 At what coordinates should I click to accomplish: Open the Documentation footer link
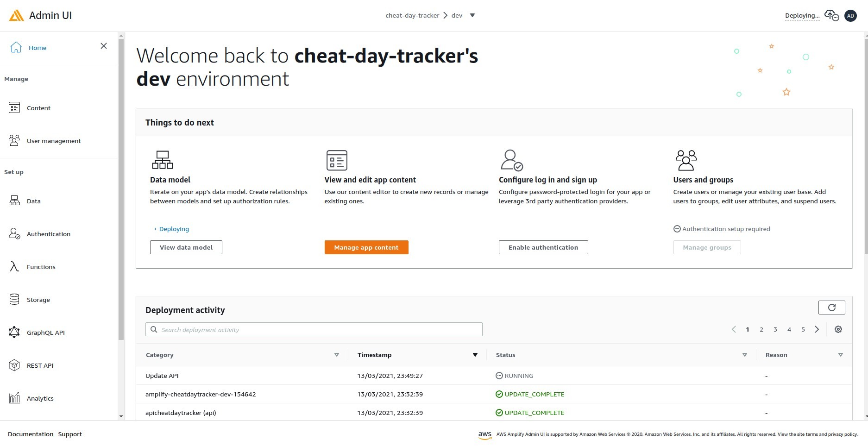31,434
